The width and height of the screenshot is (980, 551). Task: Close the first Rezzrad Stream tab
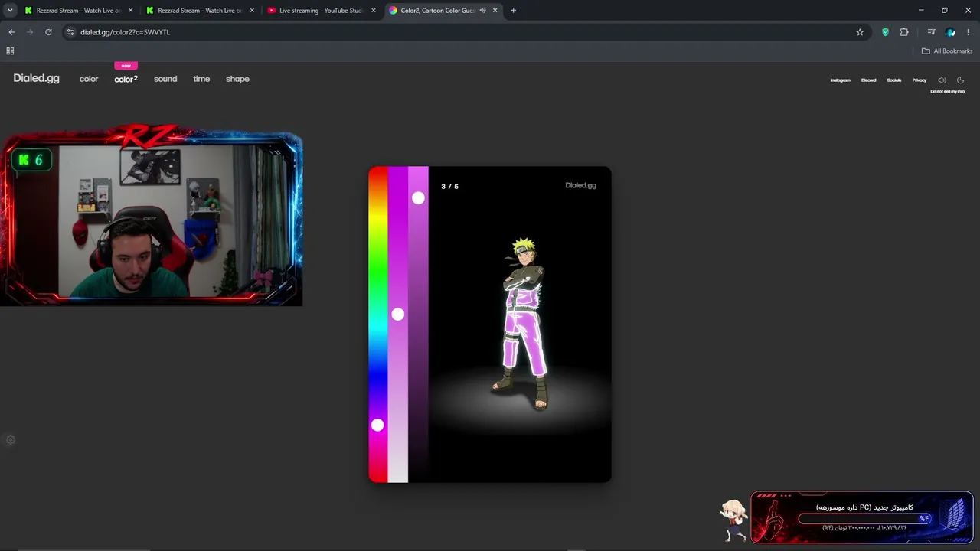[131, 11]
